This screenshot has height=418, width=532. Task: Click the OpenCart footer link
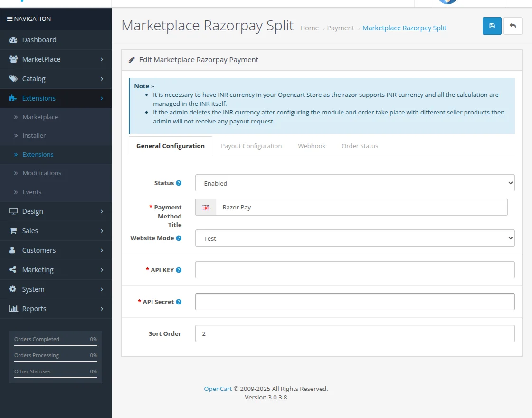[x=218, y=389]
